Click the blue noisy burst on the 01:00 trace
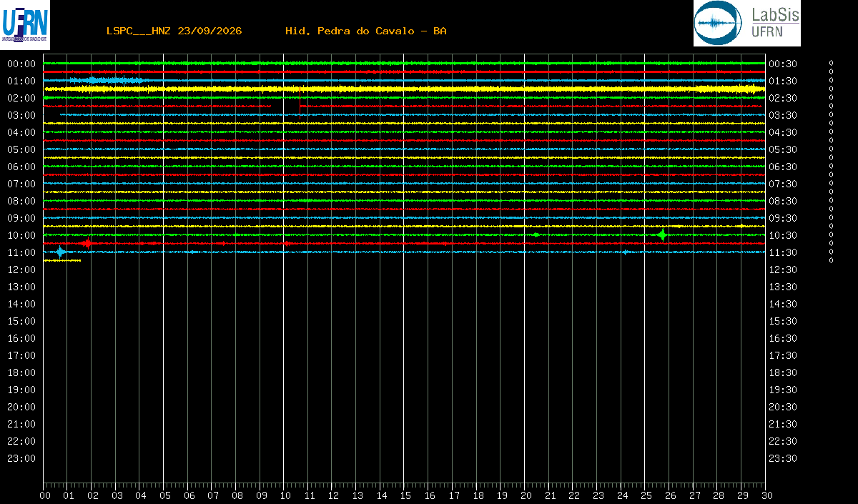Viewport: 858px width, 504px height. (x=107, y=79)
